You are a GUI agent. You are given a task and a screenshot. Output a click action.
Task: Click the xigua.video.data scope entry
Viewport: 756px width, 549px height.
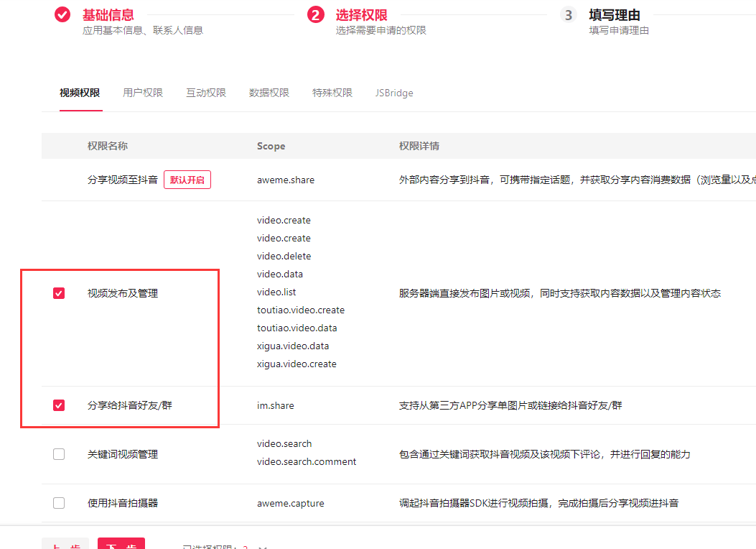pos(293,346)
